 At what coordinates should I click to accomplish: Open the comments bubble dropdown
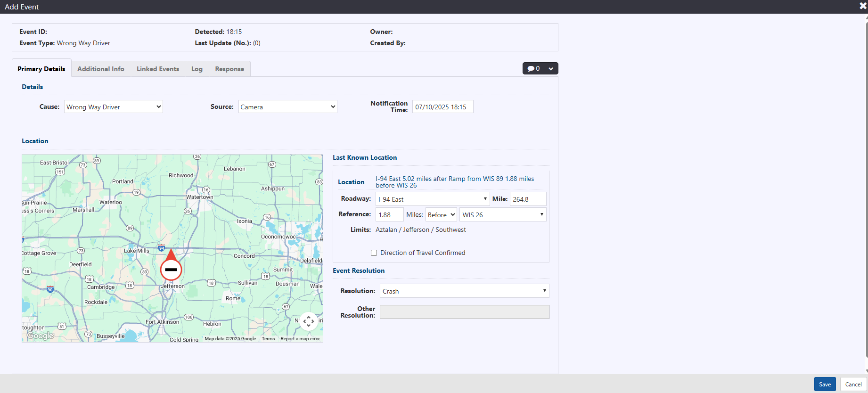540,68
